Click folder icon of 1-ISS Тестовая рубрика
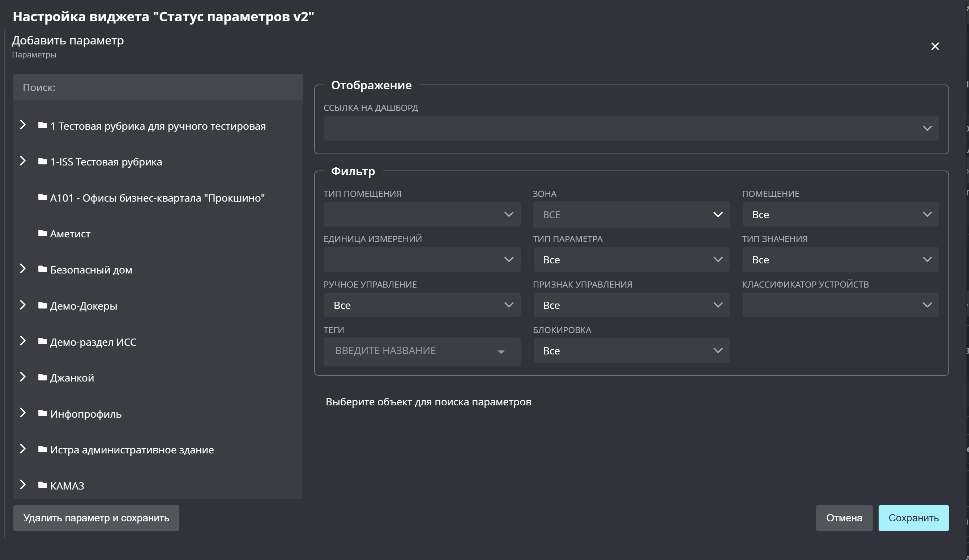Image resolution: width=969 pixels, height=560 pixels. pyautogui.click(x=43, y=161)
